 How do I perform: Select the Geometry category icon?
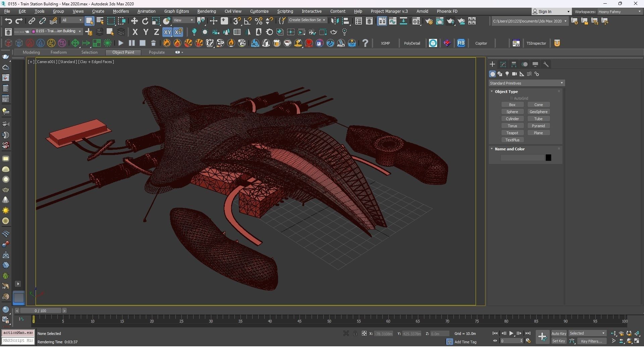coord(492,74)
